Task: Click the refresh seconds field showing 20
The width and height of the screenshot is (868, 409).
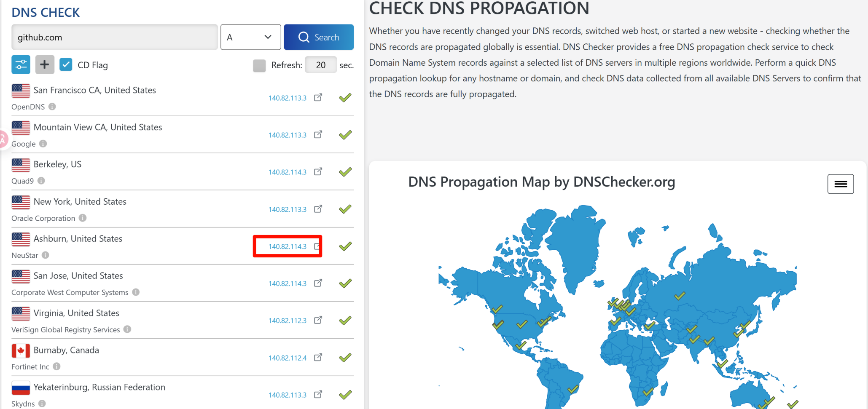Action: [x=320, y=65]
